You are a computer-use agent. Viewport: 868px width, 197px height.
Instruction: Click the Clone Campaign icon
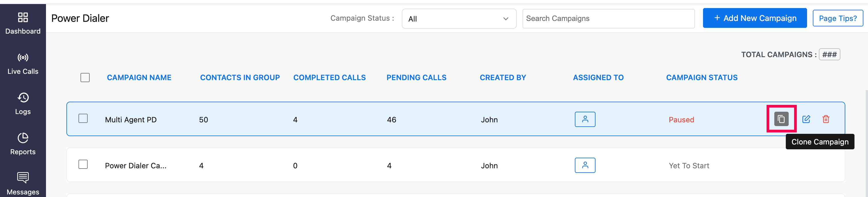click(781, 119)
